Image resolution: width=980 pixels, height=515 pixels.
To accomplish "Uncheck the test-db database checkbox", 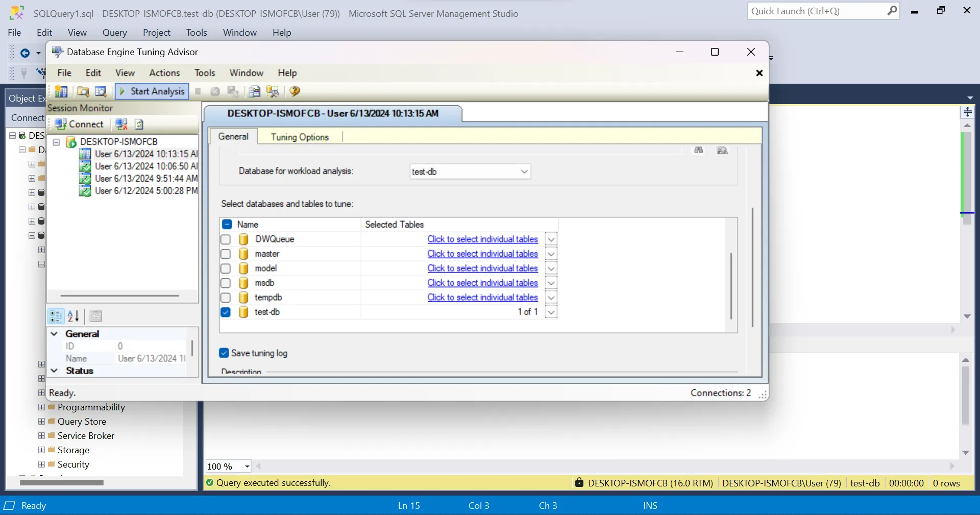I will click(x=226, y=312).
